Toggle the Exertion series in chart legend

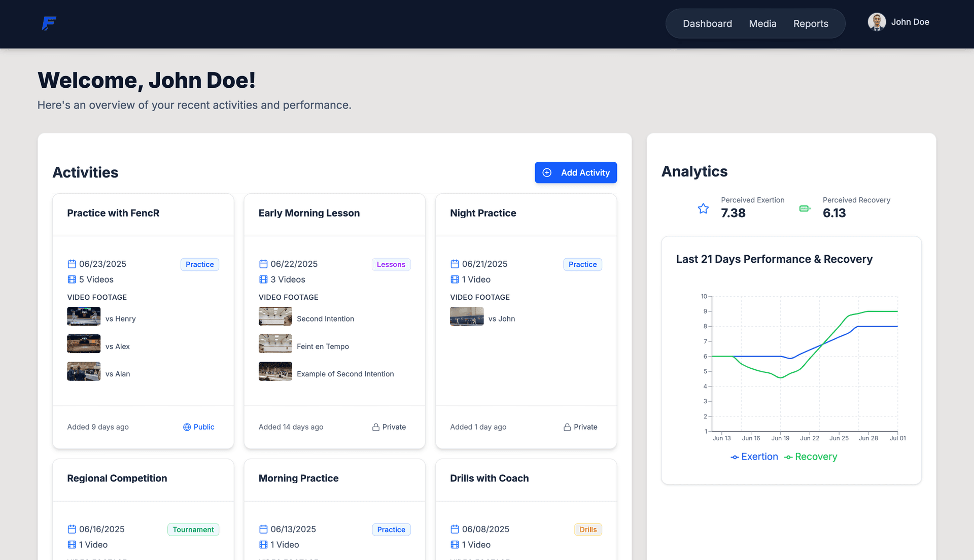[x=754, y=457]
